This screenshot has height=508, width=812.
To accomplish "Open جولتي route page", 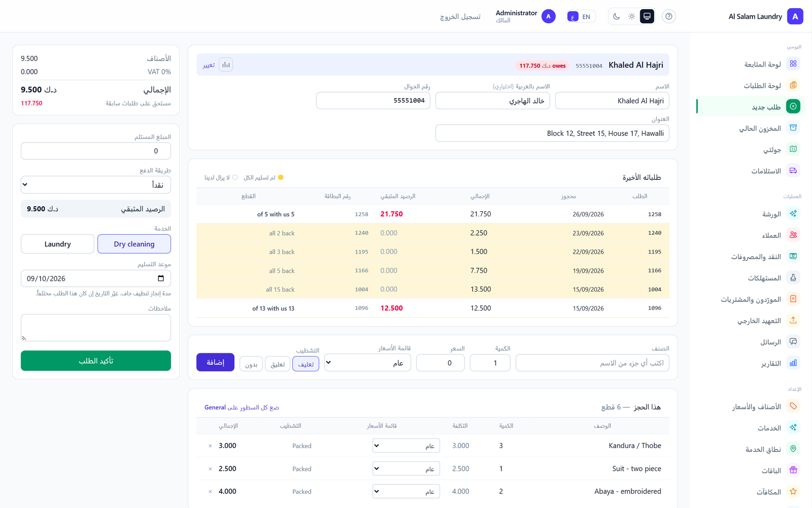I will pos(751,149).
